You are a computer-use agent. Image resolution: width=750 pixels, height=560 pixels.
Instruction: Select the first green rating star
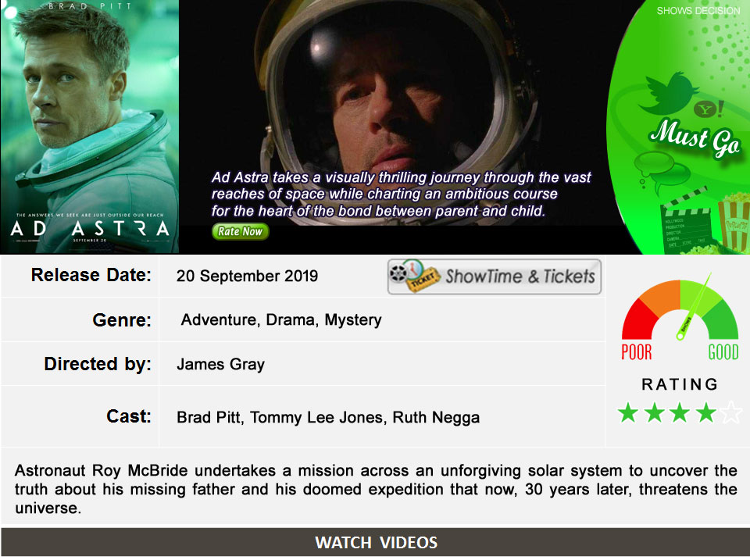click(x=628, y=412)
